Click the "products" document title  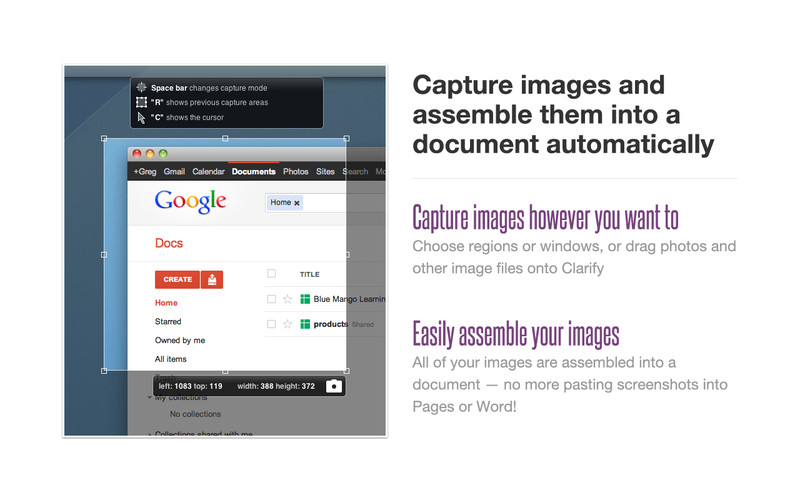[x=331, y=324]
